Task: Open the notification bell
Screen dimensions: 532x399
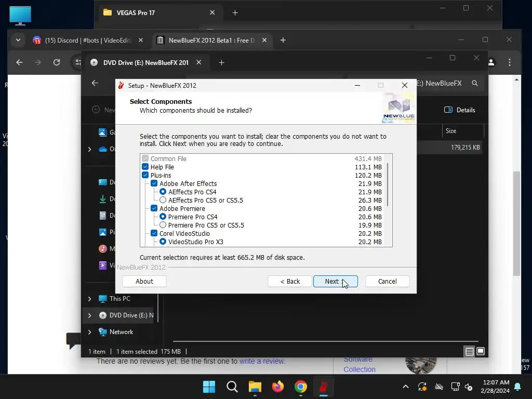Action: click(x=518, y=387)
